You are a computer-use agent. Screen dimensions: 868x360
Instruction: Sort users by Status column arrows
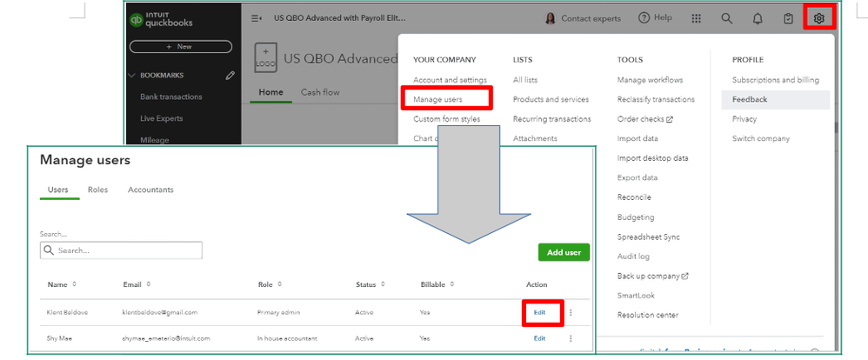coord(383,284)
